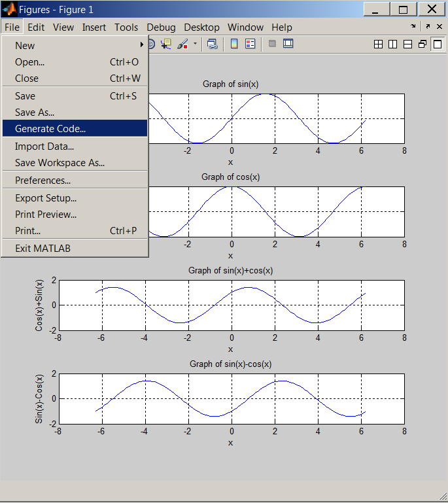
Task: Tile figures in a grid layout
Action: (378, 44)
